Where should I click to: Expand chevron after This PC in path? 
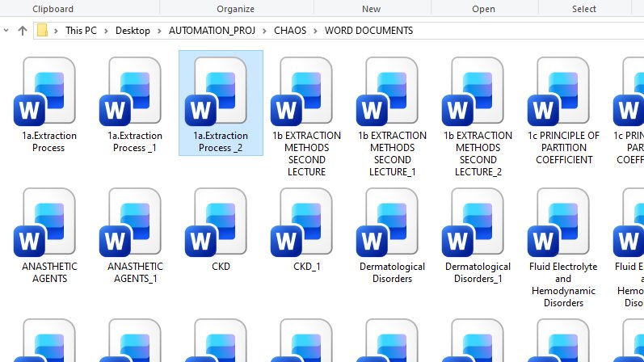pos(106,31)
